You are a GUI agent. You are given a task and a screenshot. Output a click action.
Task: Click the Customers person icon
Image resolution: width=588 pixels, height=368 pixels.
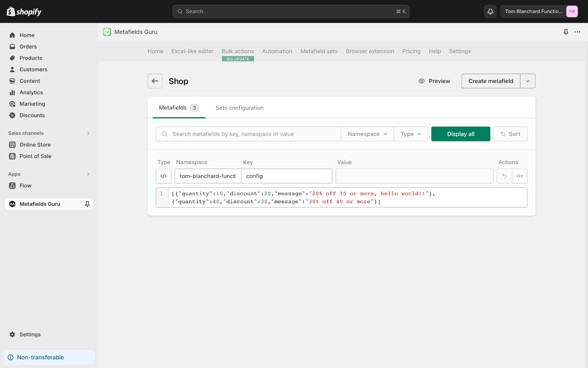tap(12, 69)
